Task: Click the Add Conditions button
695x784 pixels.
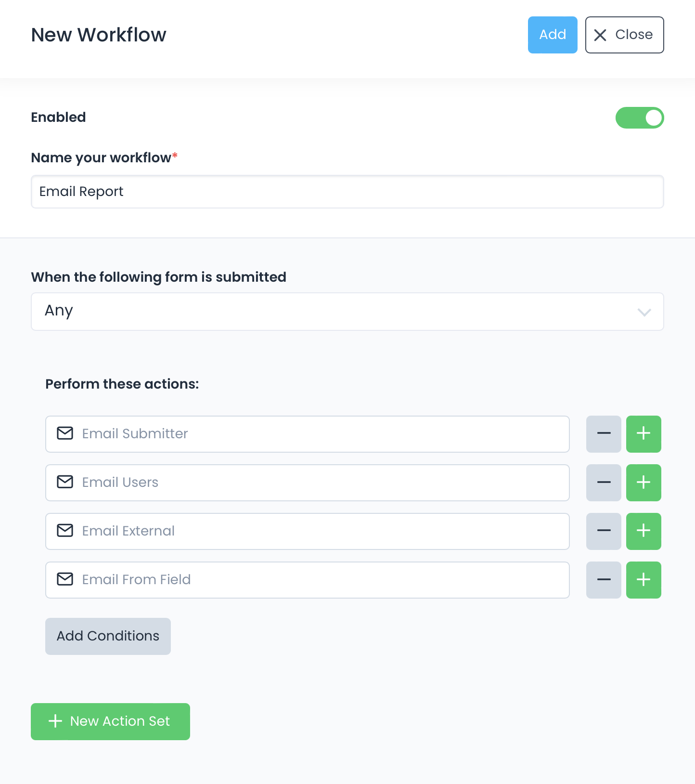Action: tap(108, 636)
